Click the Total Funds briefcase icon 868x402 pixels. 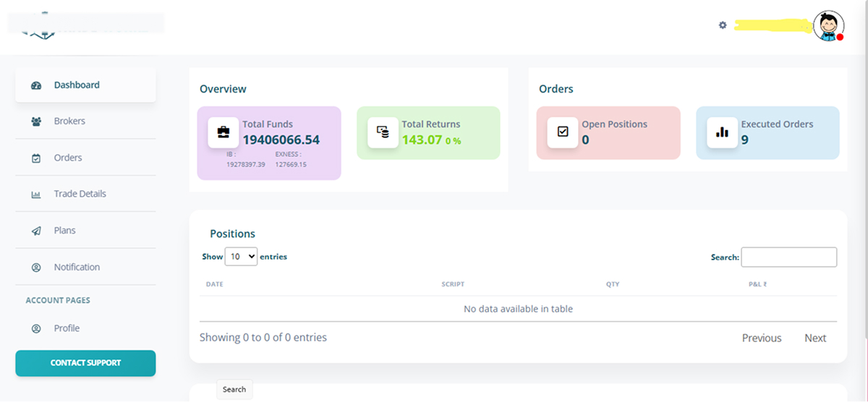[x=224, y=132]
